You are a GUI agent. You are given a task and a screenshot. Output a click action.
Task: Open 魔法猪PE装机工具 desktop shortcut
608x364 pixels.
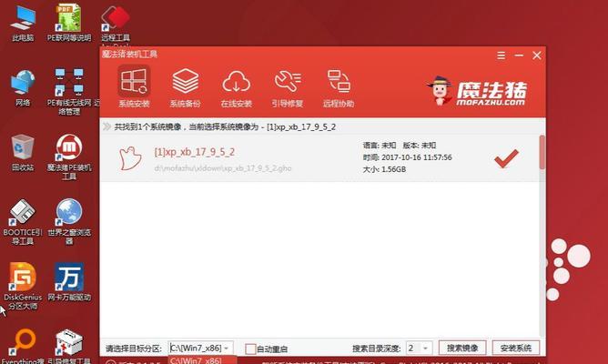[69, 157]
